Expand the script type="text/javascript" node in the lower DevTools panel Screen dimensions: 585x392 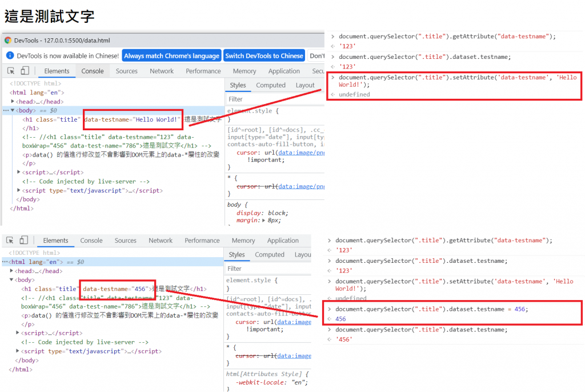coord(18,351)
